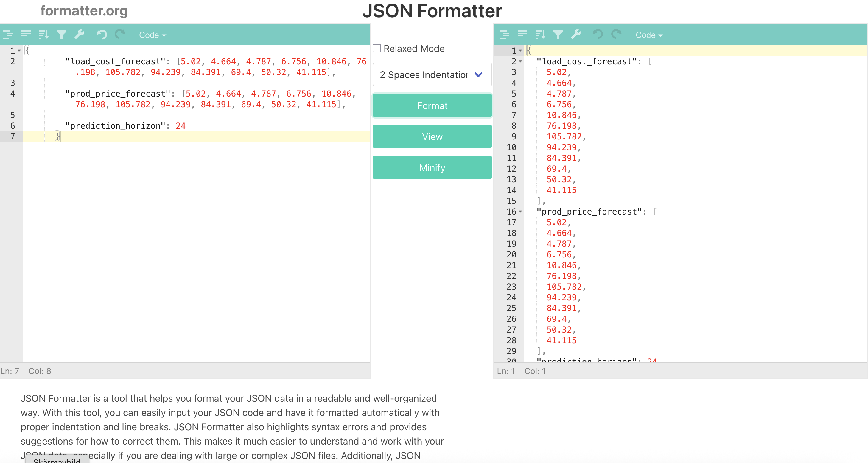Click the View button
The height and width of the screenshot is (463, 868).
432,137
